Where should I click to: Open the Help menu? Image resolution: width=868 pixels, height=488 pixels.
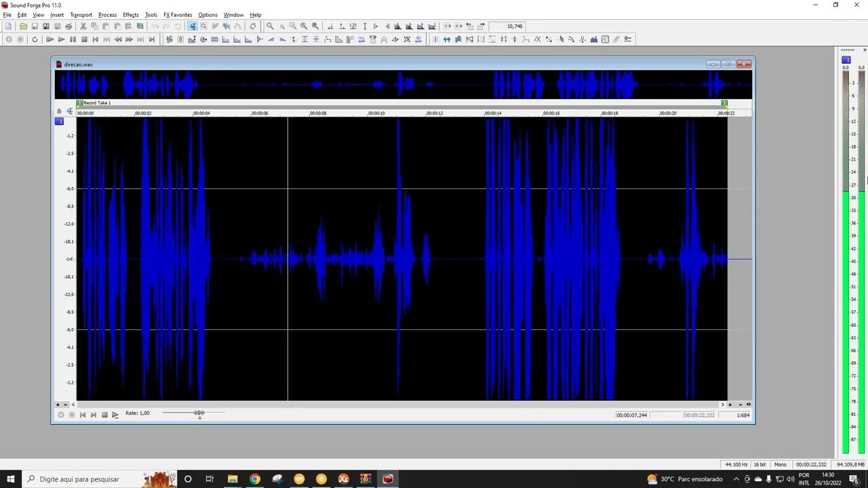[x=255, y=15]
